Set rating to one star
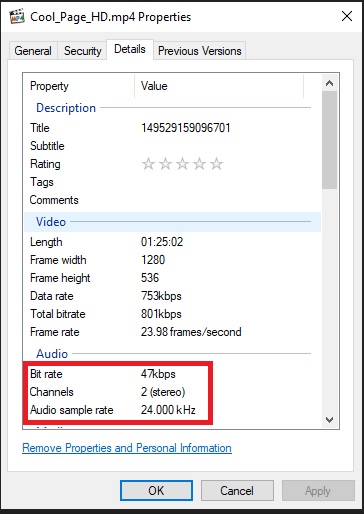The height and width of the screenshot is (515, 364). 148,164
